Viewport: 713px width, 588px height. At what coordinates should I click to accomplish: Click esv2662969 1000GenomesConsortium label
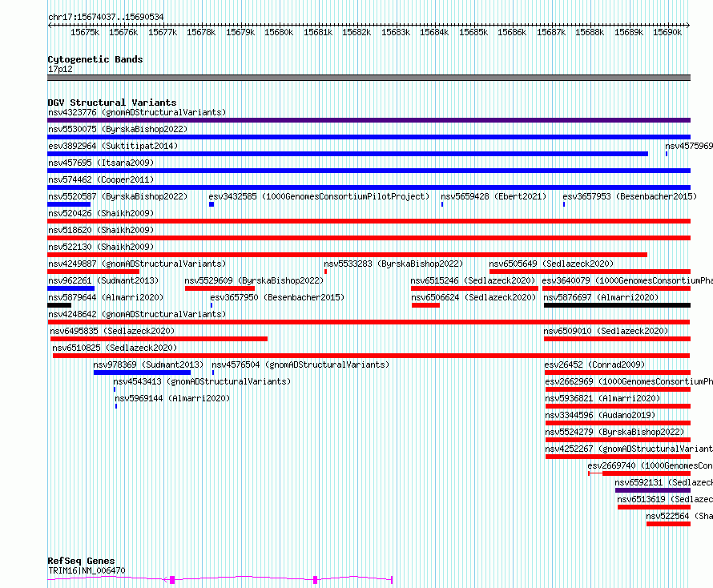click(x=629, y=381)
